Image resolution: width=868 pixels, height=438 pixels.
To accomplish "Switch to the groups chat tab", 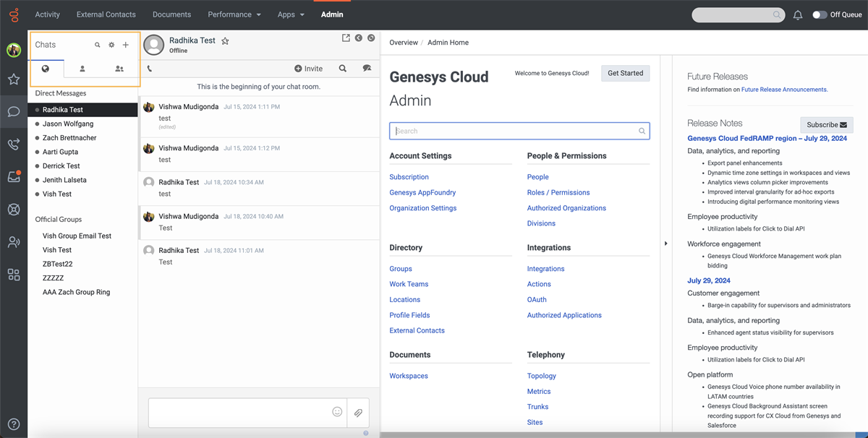I will tap(119, 69).
